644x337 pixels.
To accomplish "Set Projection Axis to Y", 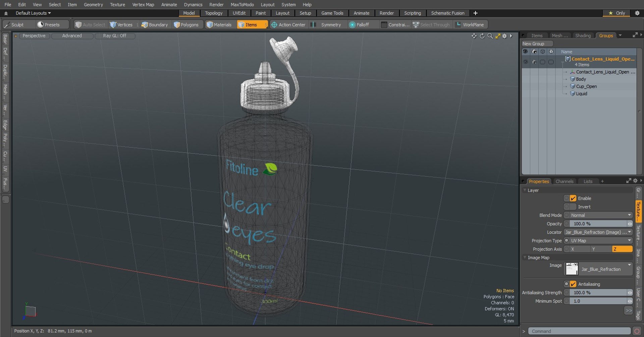I will point(601,249).
